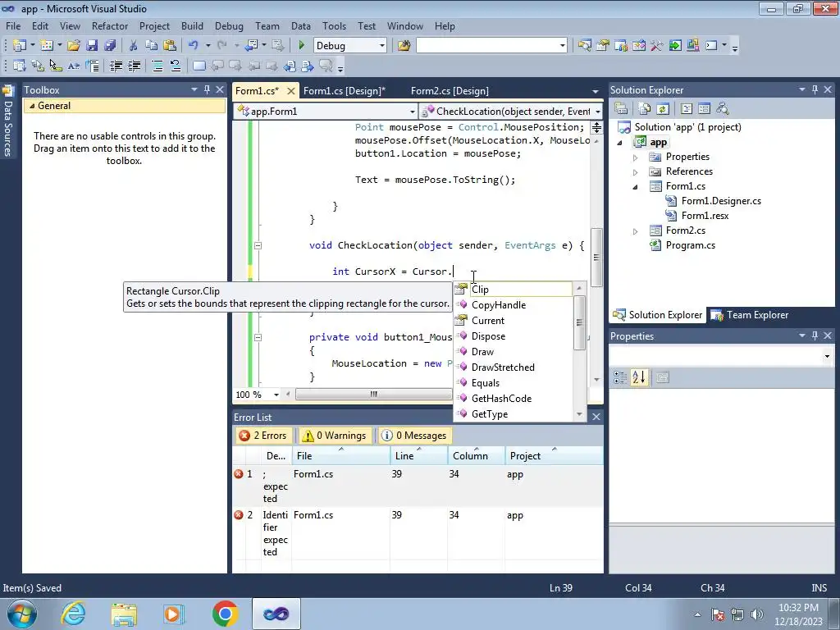This screenshot has height=630, width=840.
Task: Select Program.cs in Solution Explorer
Action: coord(690,244)
